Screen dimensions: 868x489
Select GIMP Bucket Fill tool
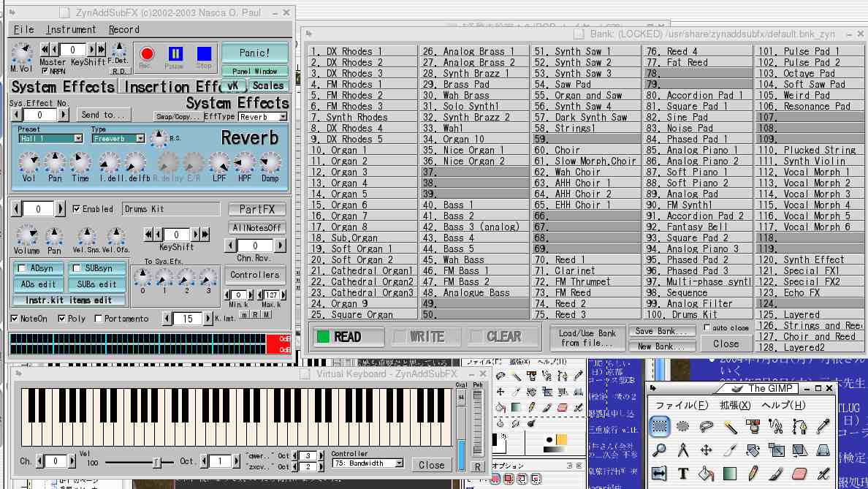pos(706,474)
